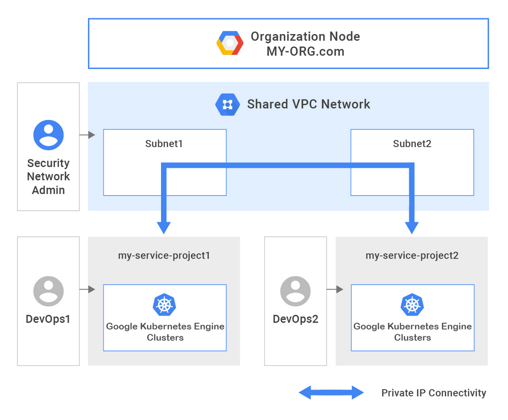Collapse the Organization Node panel
The width and height of the screenshot is (508, 420).
pyautogui.click(x=288, y=43)
